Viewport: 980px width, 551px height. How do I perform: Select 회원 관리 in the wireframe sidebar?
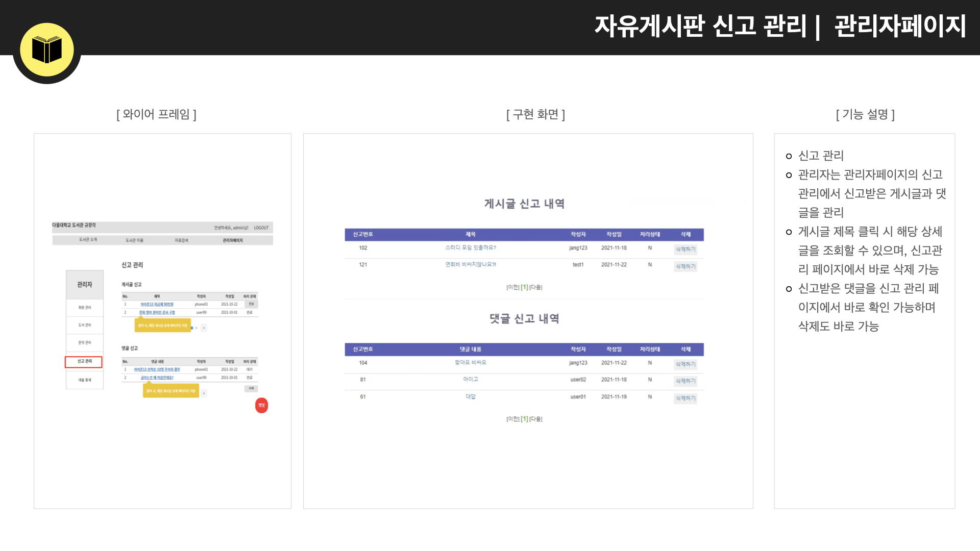click(84, 308)
